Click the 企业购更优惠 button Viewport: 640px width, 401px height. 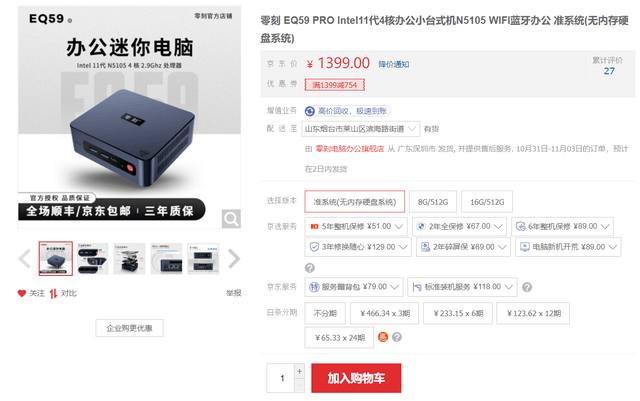(129, 328)
